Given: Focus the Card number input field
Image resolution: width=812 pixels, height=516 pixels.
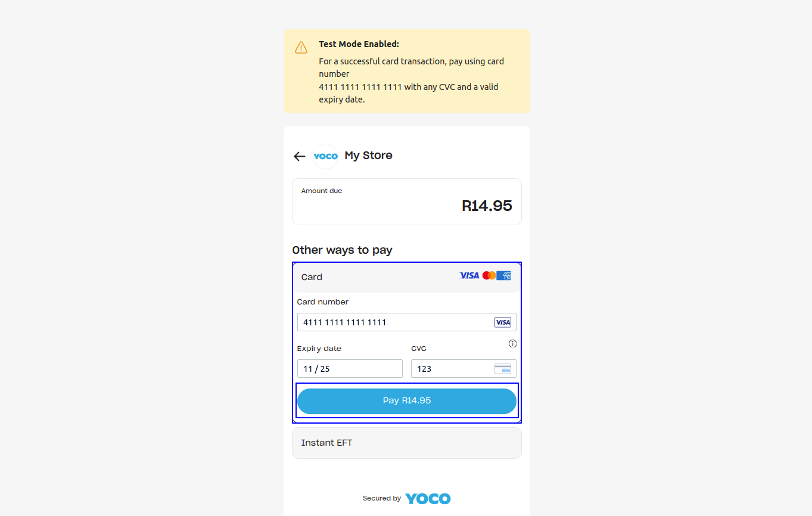Looking at the screenshot, I should (393, 322).
